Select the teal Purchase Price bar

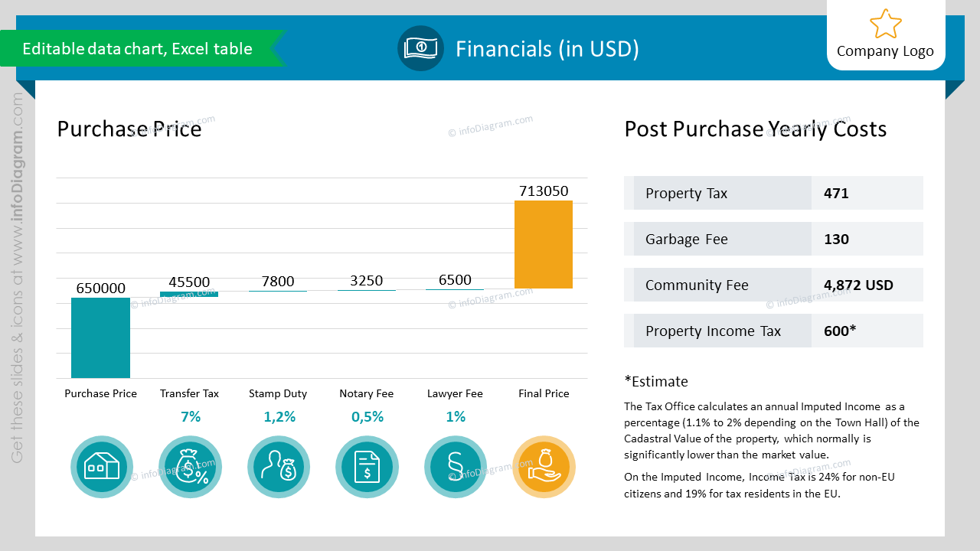(100, 337)
